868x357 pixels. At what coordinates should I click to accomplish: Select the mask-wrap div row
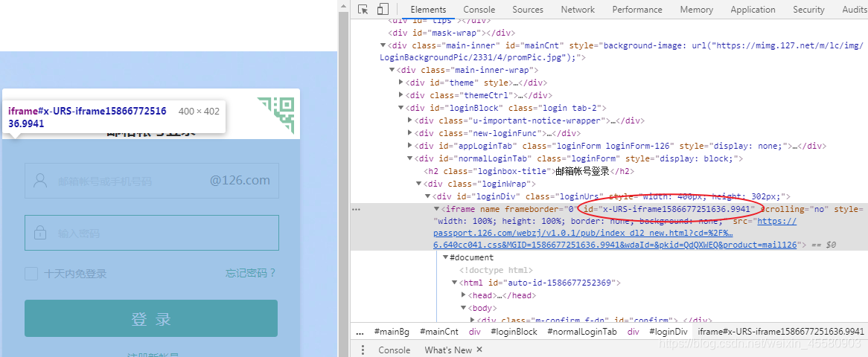[451, 33]
